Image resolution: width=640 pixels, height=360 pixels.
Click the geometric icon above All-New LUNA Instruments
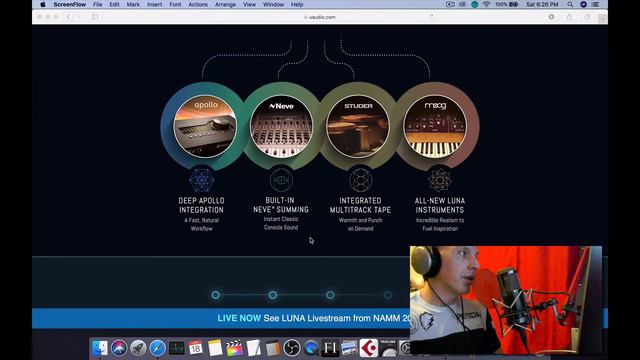click(x=440, y=180)
